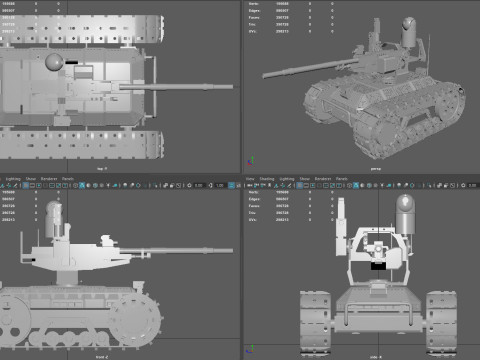Click 'Faces:' heads-up label in side viewport
This screenshot has width=480, height=360.
pos(254,206)
